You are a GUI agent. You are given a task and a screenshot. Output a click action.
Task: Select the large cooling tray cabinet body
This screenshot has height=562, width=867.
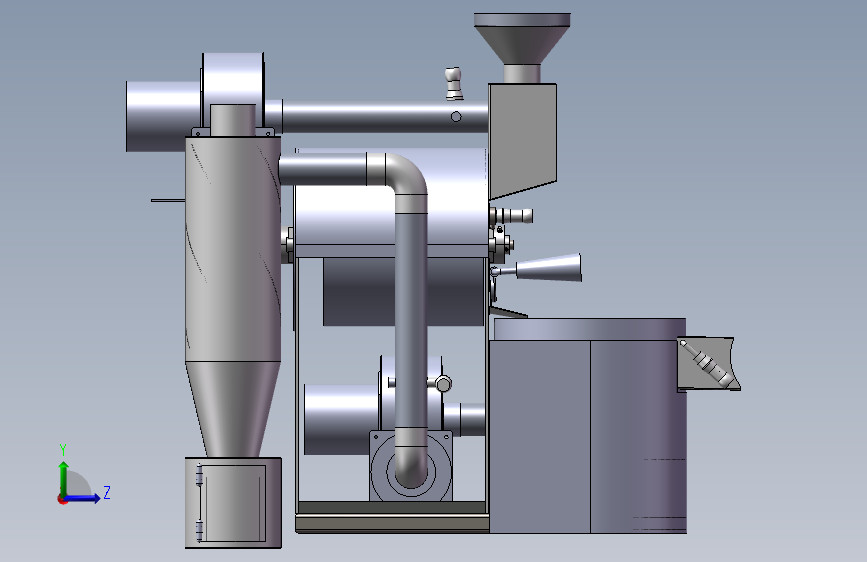point(588,436)
